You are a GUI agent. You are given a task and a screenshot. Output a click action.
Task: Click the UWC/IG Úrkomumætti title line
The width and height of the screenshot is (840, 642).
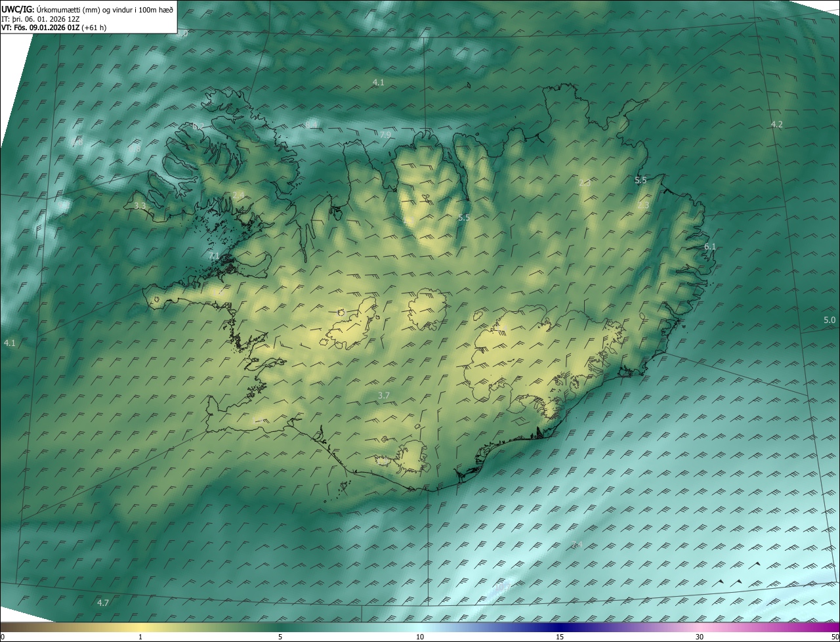click(x=87, y=9)
